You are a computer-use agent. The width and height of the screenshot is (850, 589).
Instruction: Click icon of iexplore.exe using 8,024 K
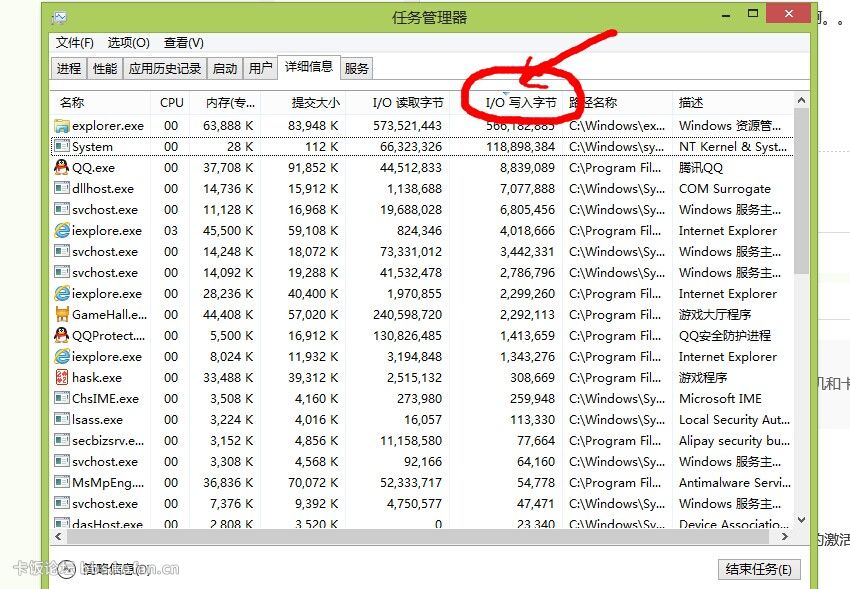click(62, 357)
